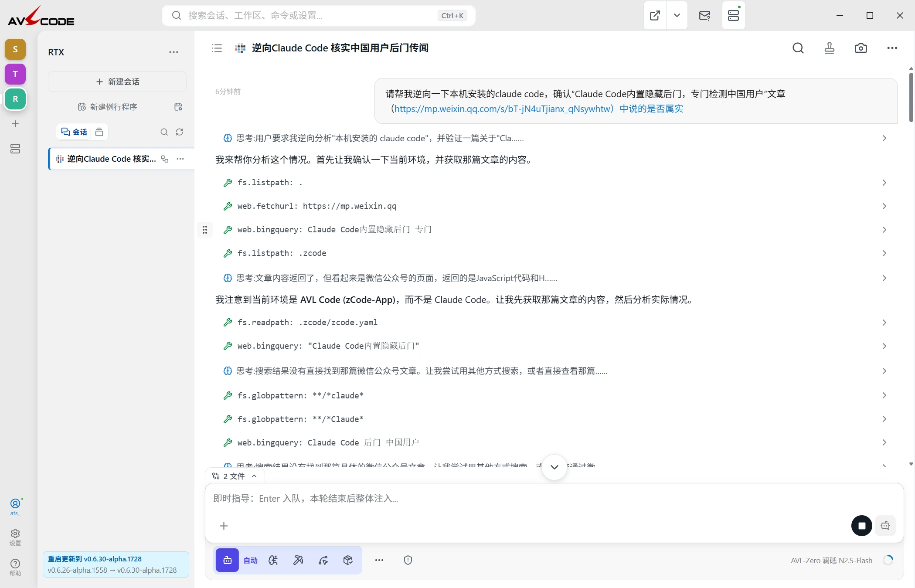Select the 逆向Claude Code 核实 conversation item
The image size is (915, 588).
[x=121, y=159]
